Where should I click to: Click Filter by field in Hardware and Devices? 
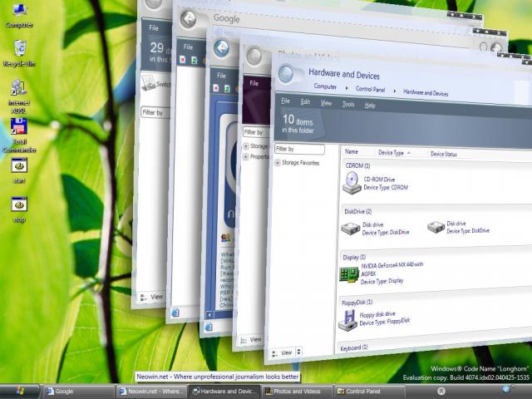point(299,149)
